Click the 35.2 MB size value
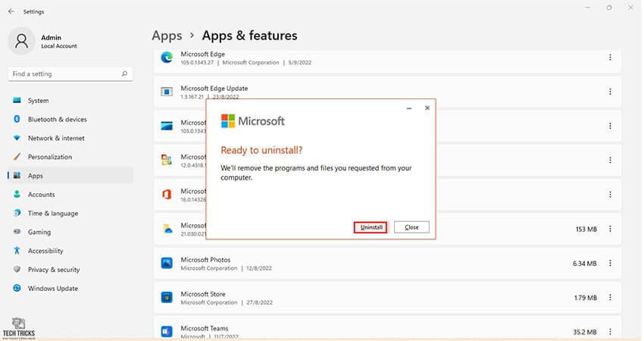 click(x=585, y=332)
